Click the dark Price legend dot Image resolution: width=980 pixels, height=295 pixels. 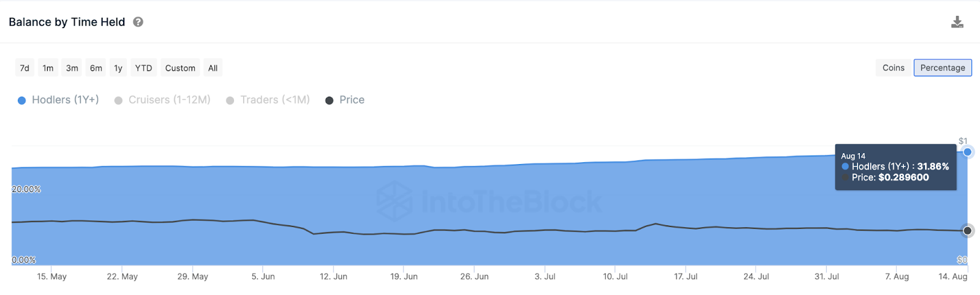330,100
